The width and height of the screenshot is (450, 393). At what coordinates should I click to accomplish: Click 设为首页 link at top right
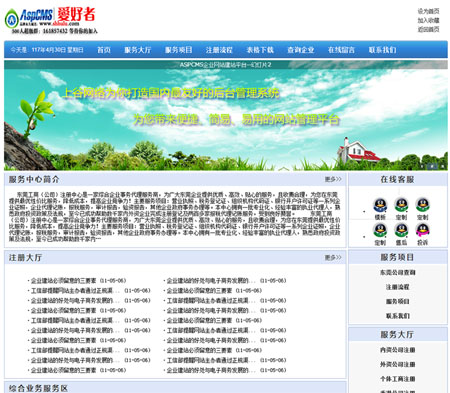coord(428,11)
